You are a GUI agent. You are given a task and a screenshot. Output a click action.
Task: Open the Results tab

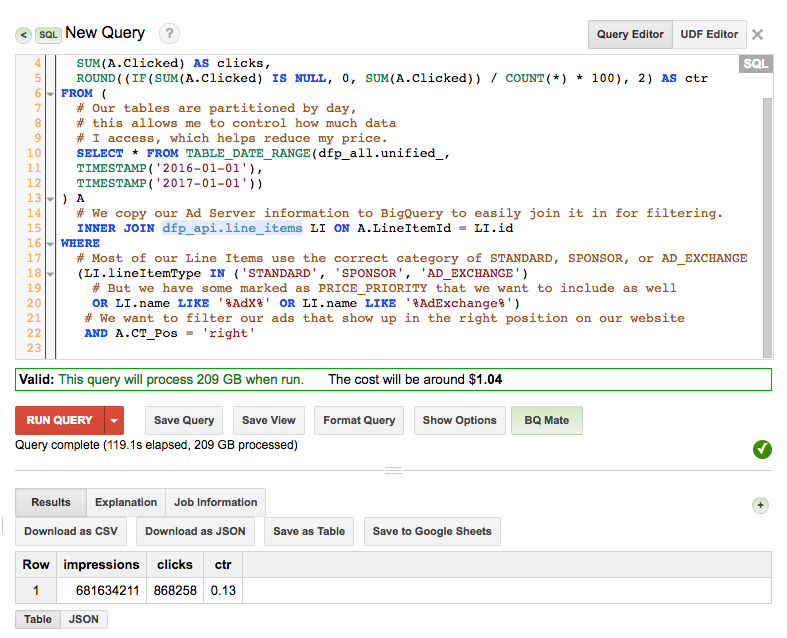pyautogui.click(x=51, y=502)
